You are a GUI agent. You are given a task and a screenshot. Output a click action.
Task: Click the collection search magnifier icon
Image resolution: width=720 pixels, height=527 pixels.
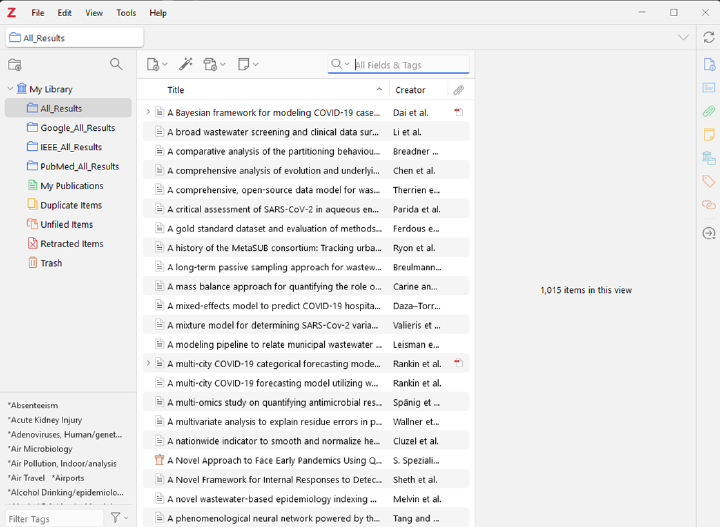116,64
